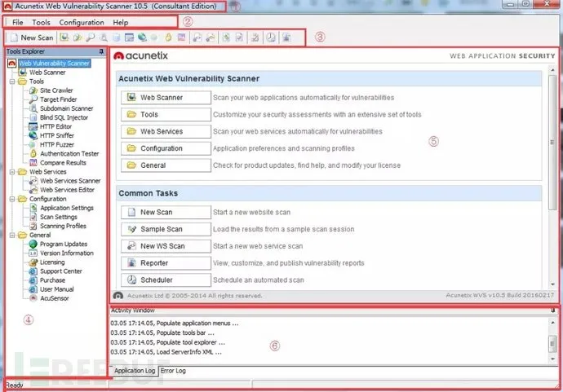Collapse the General folder in tree

12,235
